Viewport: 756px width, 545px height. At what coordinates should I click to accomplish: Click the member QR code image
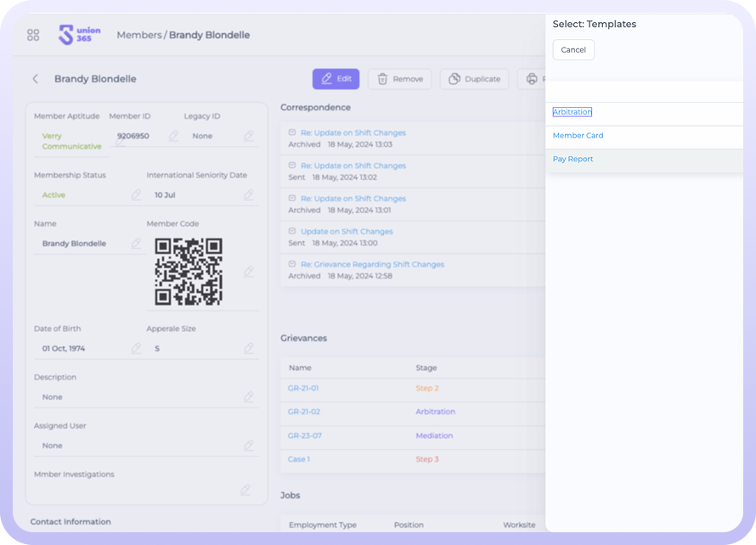coord(189,272)
